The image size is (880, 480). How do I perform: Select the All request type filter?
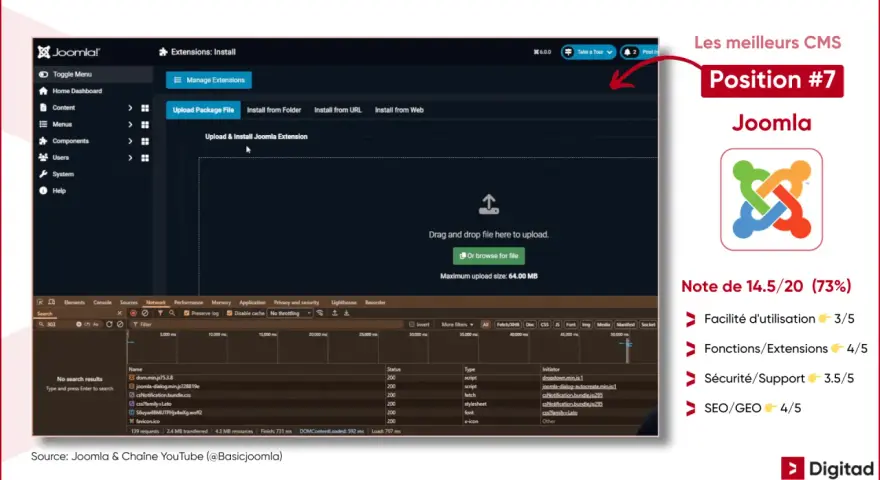click(485, 324)
